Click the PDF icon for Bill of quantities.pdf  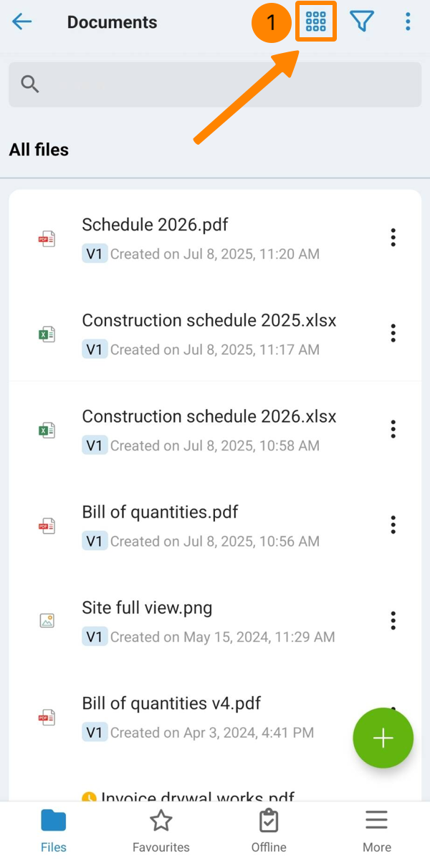click(47, 526)
